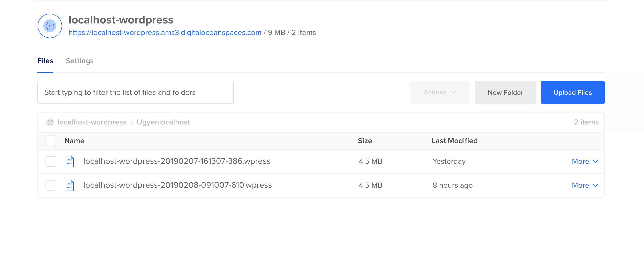Screen dimensions: 644x260
Task: Click chevron icon next to second More
Action: (596, 185)
